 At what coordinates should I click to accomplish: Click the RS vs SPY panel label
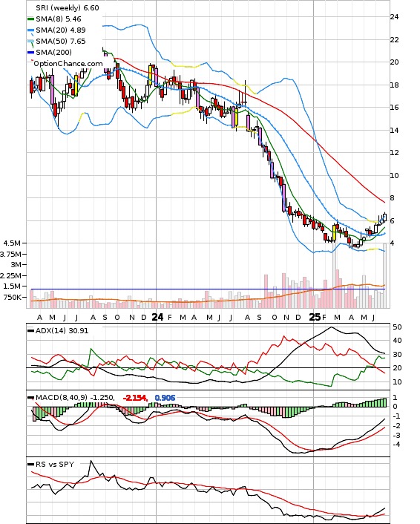pyautogui.click(x=55, y=465)
